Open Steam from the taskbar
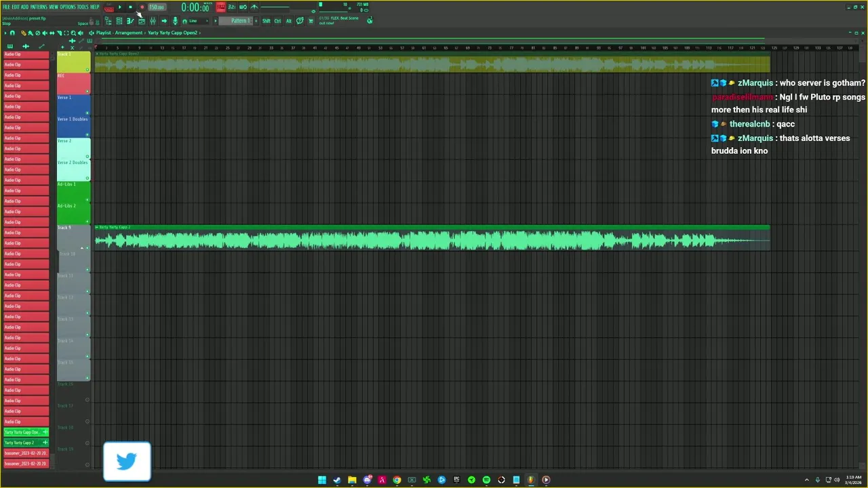Viewport: 868px width, 488px height. tap(337, 480)
